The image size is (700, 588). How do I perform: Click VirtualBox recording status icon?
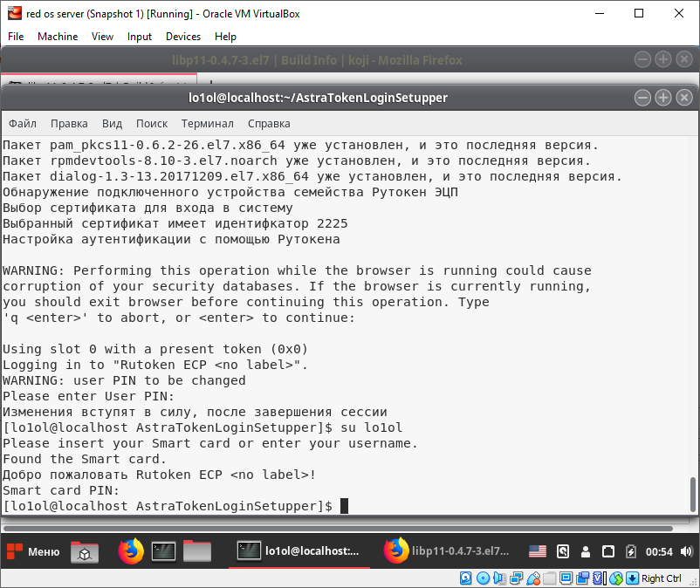pyautogui.click(x=582, y=578)
